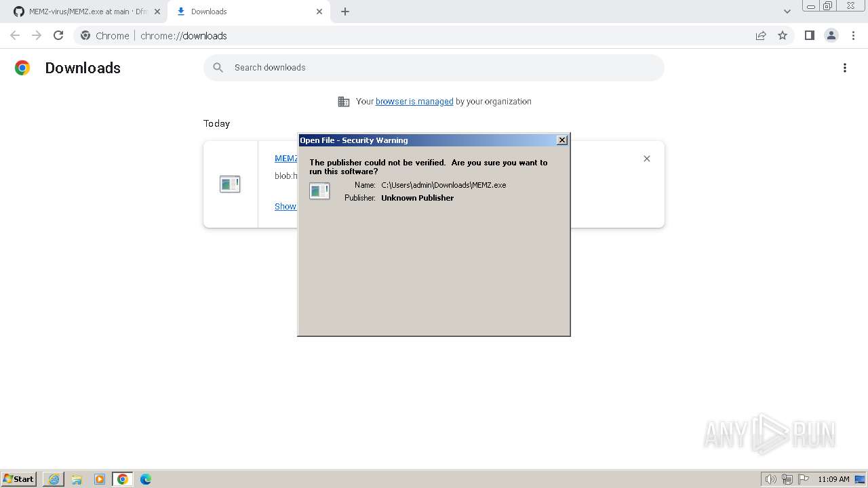868x488 pixels.
Task: Close the MEMZ-virus GitHub tab
Action: click(x=157, y=12)
